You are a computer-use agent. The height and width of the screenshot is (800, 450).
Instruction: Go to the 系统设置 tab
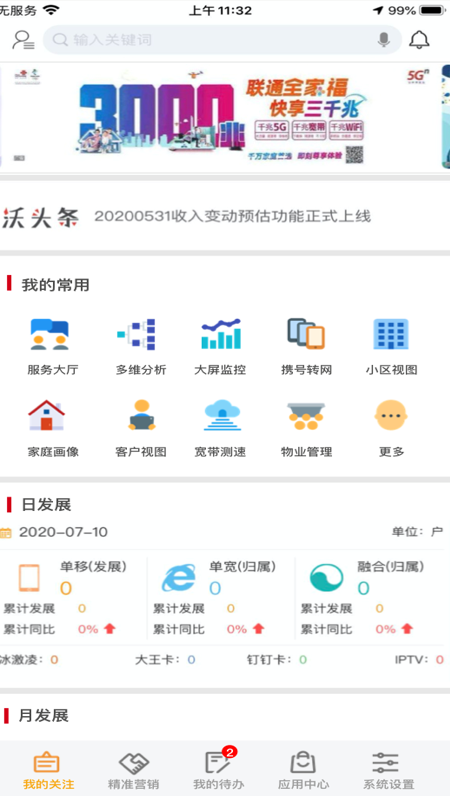[389, 771]
